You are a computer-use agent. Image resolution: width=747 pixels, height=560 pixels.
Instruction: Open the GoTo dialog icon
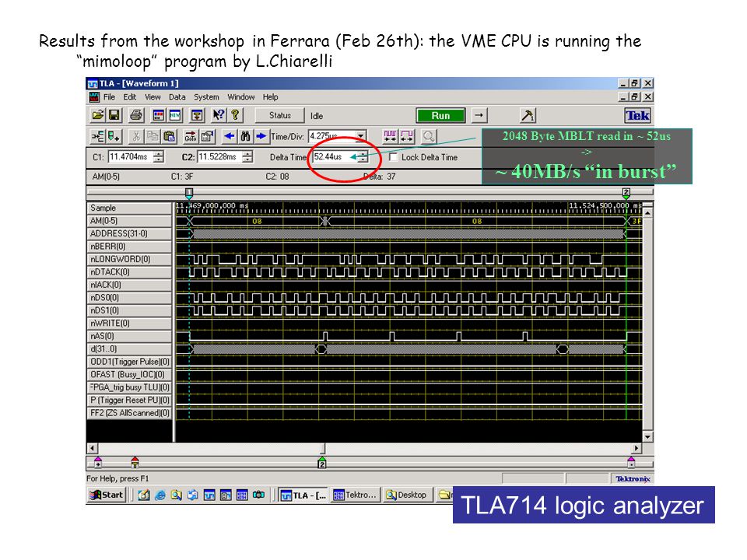[191, 137]
